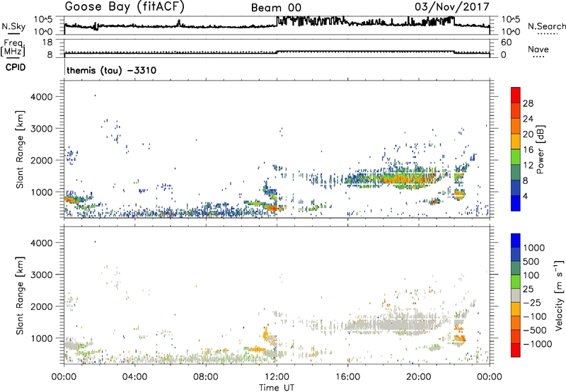Click the red top segment of Power colorbar
The image size is (566, 392).
pos(516,96)
